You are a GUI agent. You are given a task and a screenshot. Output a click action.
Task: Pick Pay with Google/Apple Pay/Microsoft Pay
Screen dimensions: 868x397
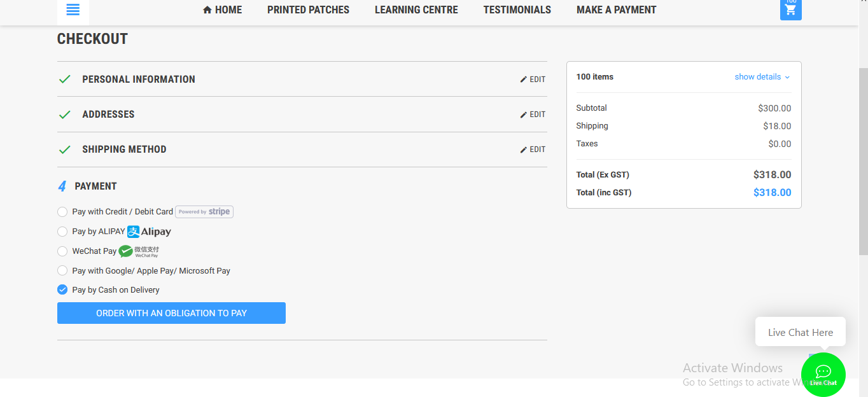point(62,270)
